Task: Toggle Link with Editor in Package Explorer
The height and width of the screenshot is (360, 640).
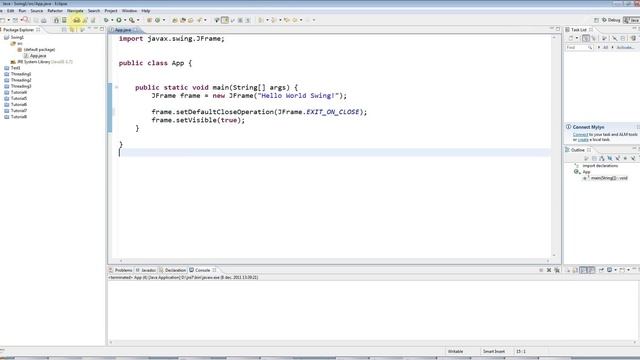Action: tap(72, 30)
